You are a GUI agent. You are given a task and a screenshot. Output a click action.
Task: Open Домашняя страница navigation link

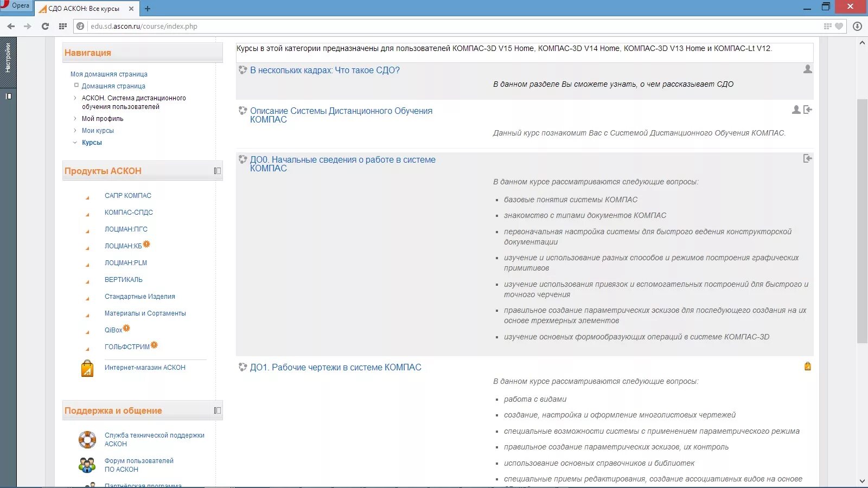(113, 86)
